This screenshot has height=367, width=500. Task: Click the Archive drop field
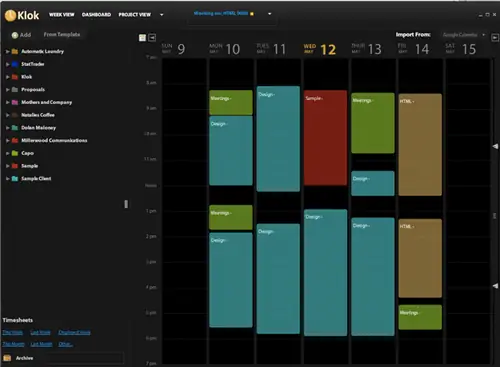85,358
